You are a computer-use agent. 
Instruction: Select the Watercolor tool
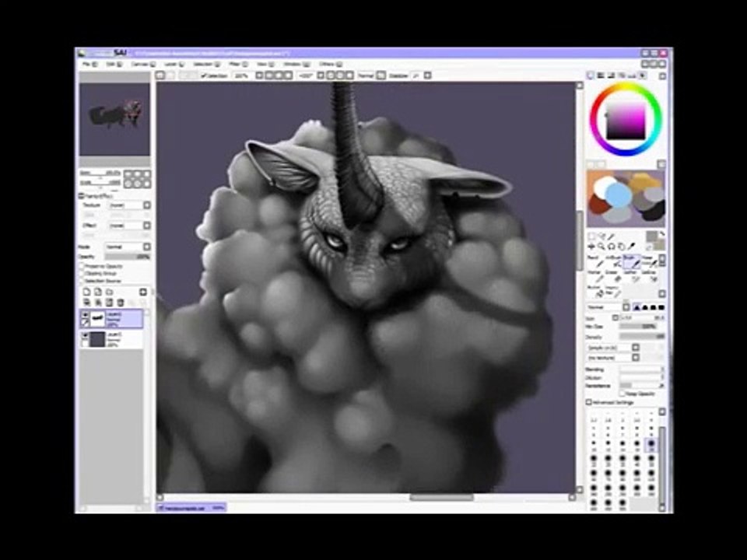[x=648, y=261]
